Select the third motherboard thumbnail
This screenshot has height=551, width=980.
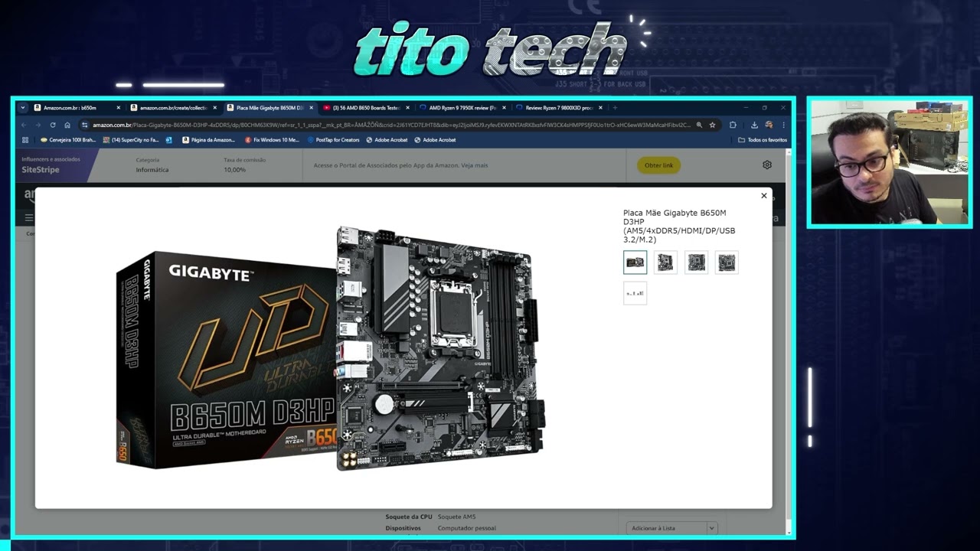click(696, 262)
